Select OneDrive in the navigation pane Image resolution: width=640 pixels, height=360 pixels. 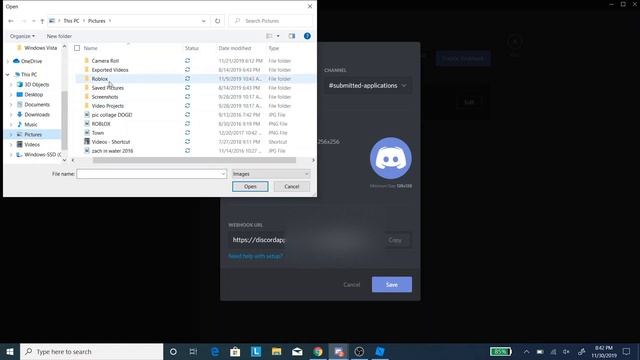pos(31,61)
